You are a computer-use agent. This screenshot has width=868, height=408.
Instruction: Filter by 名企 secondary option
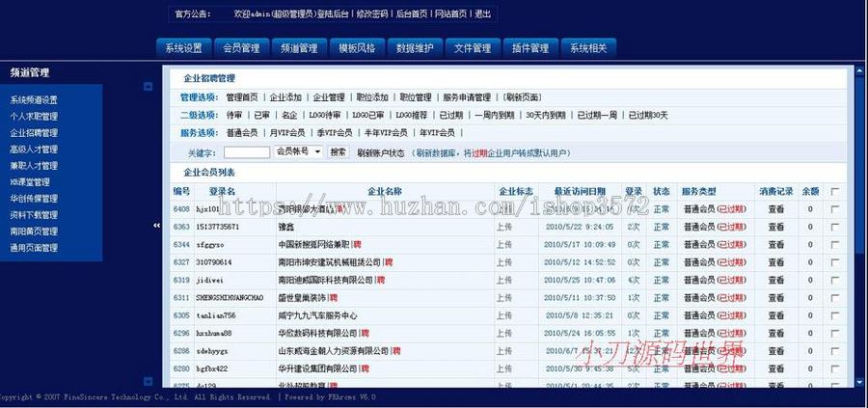coord(289,116)
